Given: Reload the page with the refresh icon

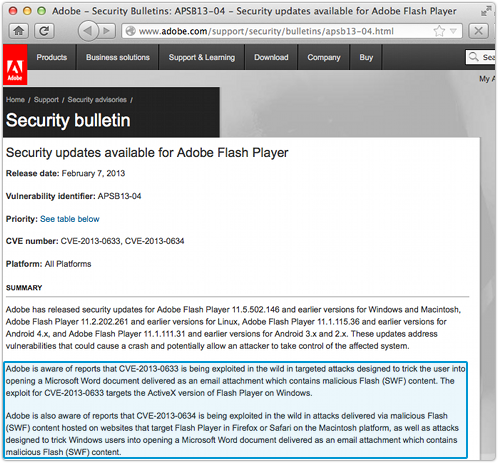Looking at the screenshot, I should 44,31.
